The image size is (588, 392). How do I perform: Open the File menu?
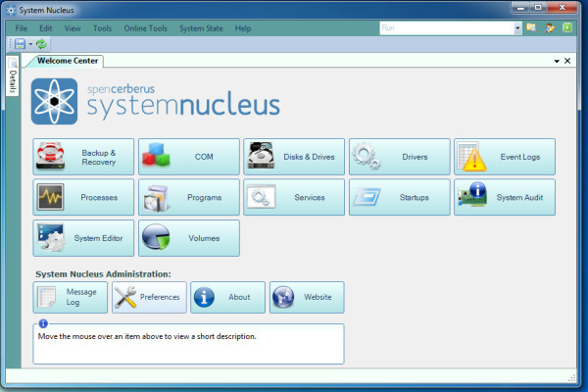[x=21, y=28]
